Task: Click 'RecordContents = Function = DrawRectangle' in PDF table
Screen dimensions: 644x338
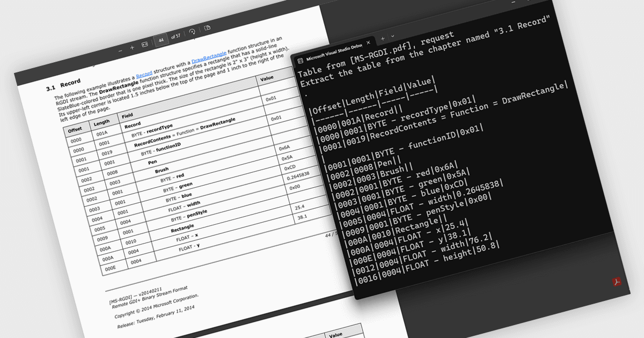Action: pos(185,134)
